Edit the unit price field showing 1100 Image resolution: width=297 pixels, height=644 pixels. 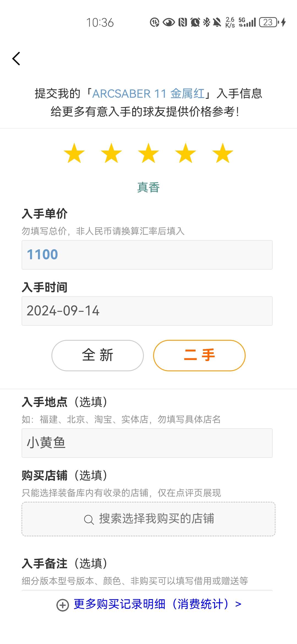click(147, 255)
